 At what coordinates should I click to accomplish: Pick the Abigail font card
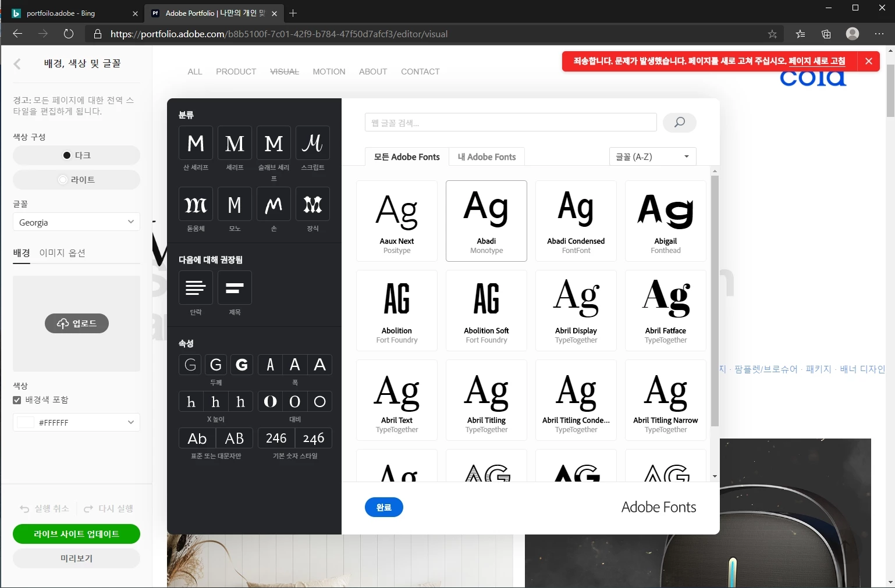point(666,221)
